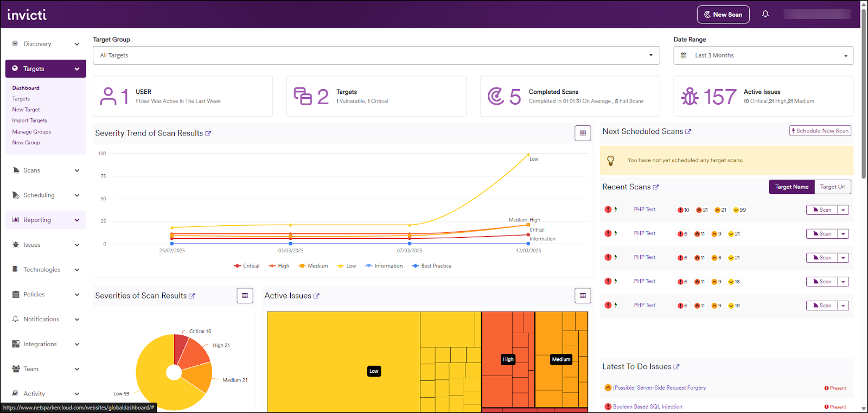Open the Target Group dropdown
Screen dimensions: 868x413
[376, 55]
